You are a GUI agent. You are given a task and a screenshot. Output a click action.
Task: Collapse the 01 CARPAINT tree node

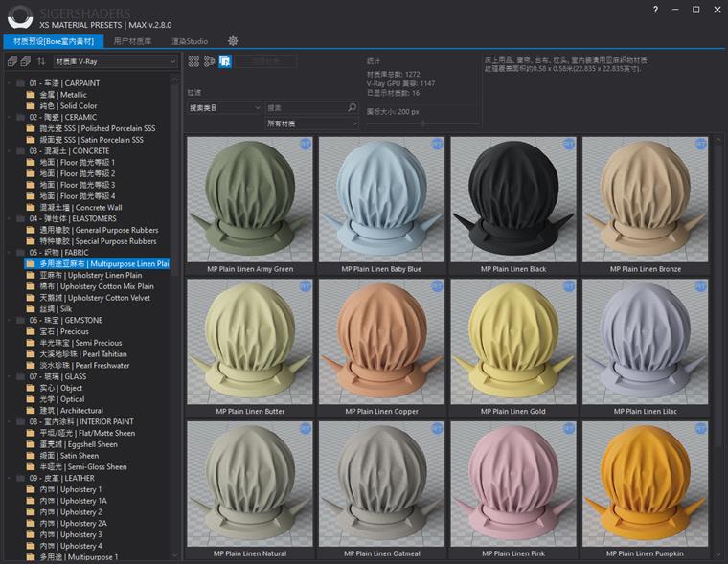point(9,83)
